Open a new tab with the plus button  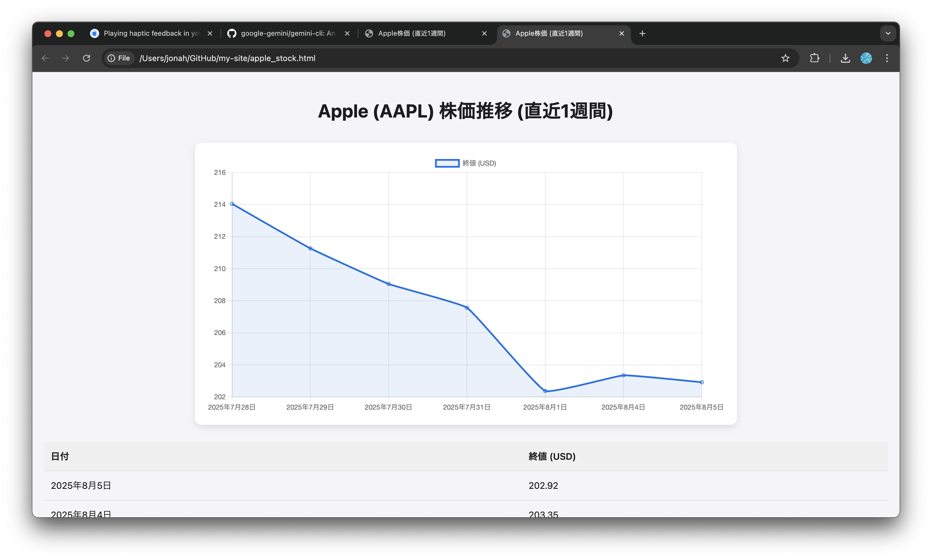click(642, 33)
